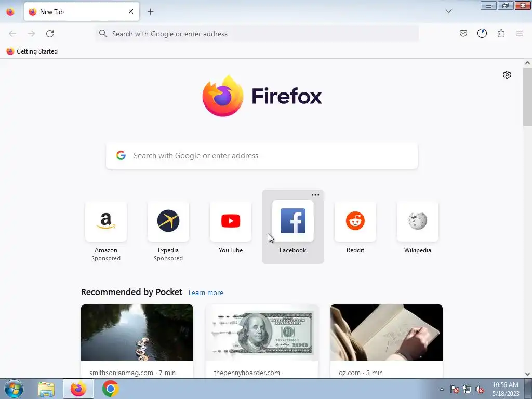Launch Google Chrome from taskbar
The height and width of the screenshot is (399, 532).
click(x=110, y=389)
